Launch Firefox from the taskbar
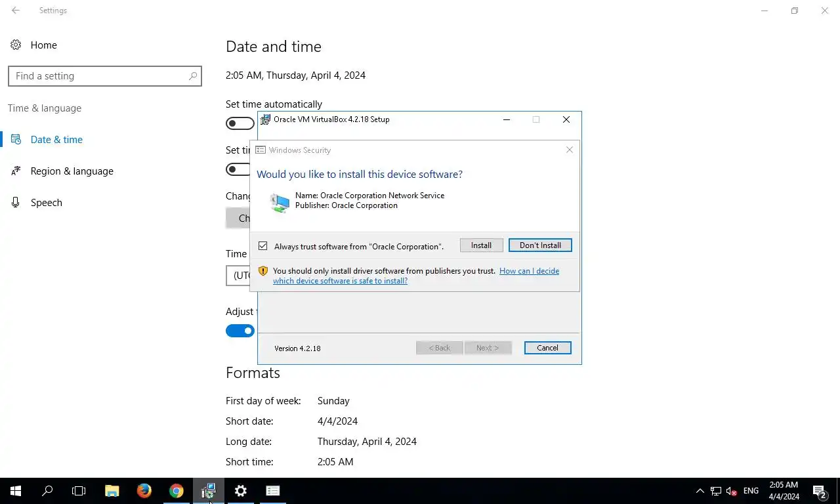The image size is (840, 504). point(144,491)
